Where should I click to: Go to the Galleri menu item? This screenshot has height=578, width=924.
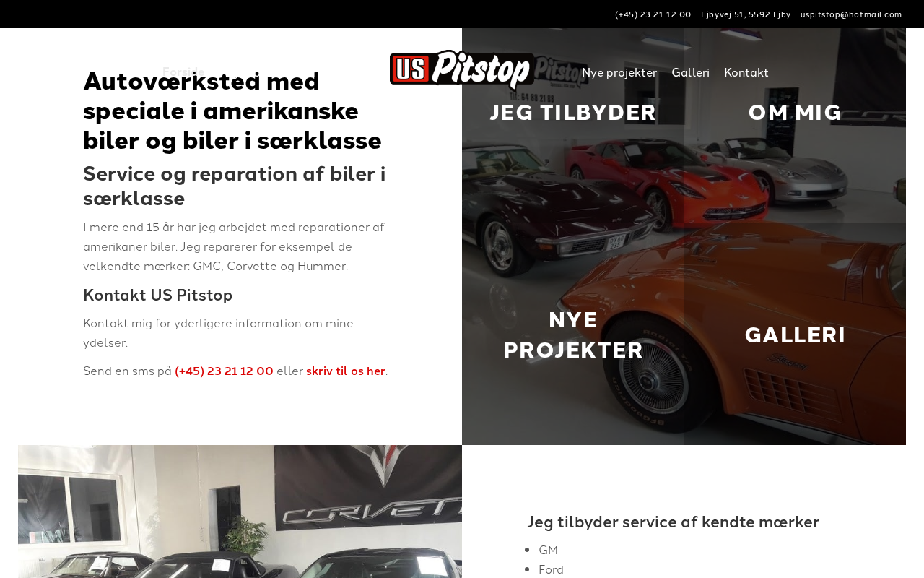point(690,72)
